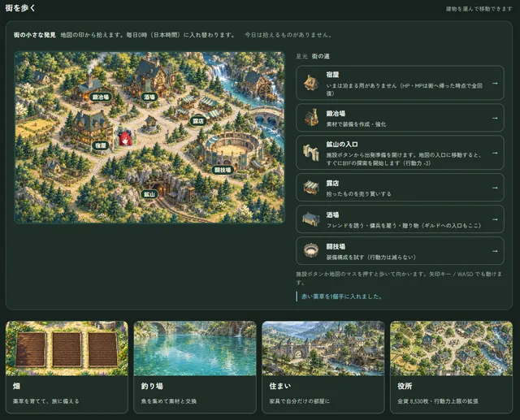Click the watermill building on the map
This screenshot has height=420, width=520.
click(x=259, y=84)
